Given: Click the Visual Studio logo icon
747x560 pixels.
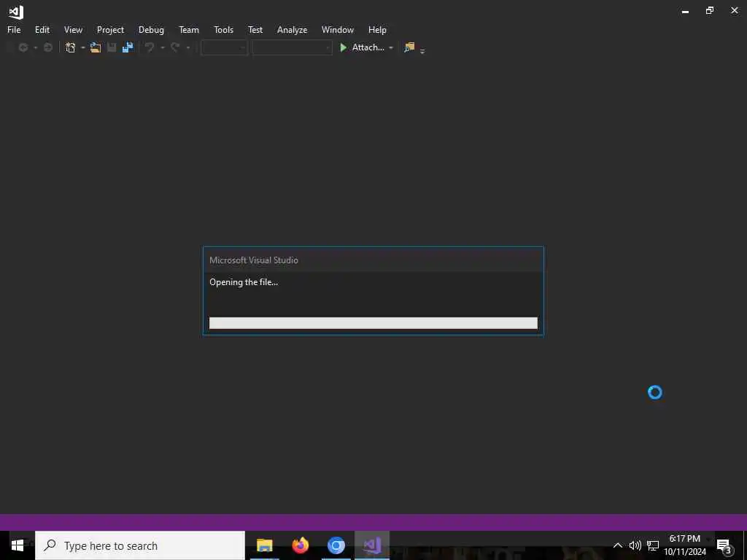Looking at the screenshot, I should 16,12.
